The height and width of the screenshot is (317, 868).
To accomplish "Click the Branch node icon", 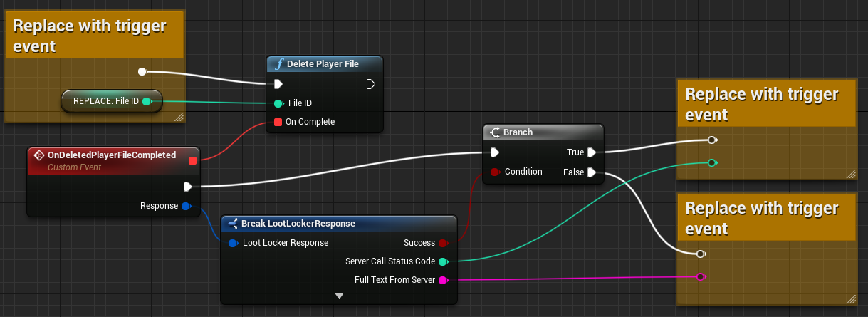I will [x=493, y=132].
